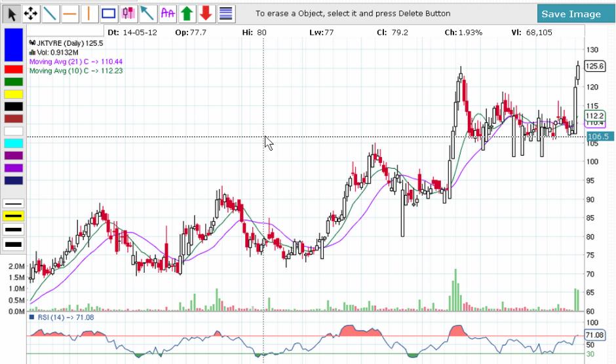Insert a red down-arrow marker
This screenshot has height=364, width=616.
click(x=206, y=14)
